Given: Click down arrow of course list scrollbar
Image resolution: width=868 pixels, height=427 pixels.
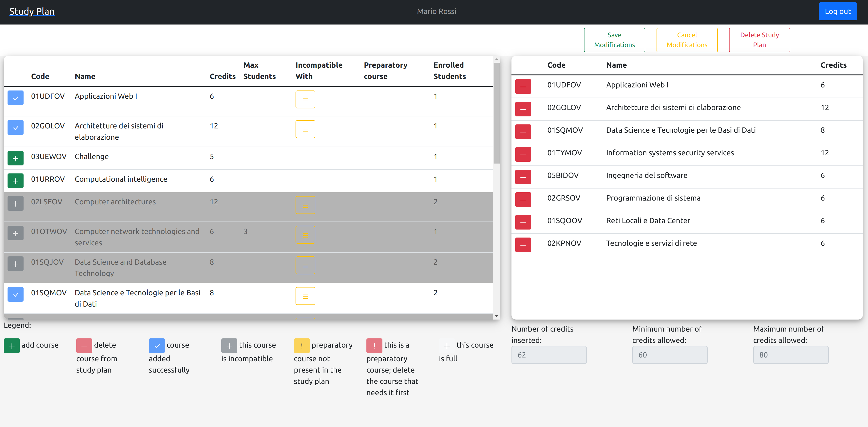Looking at the screenshot, I should click(x=496, y=316).
